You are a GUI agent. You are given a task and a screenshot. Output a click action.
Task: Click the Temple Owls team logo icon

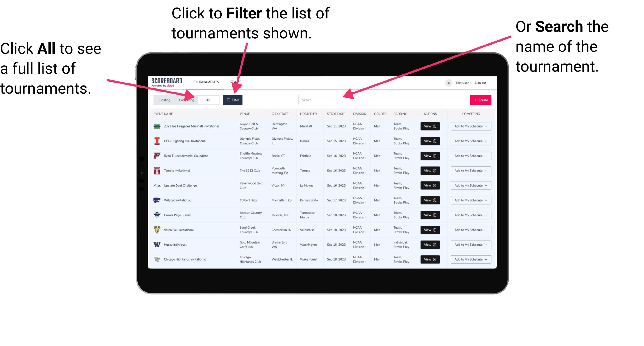156,171
